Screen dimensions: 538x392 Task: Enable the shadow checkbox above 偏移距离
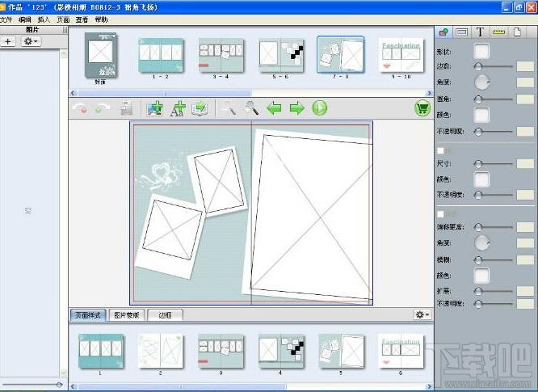(x=440, y=214)
